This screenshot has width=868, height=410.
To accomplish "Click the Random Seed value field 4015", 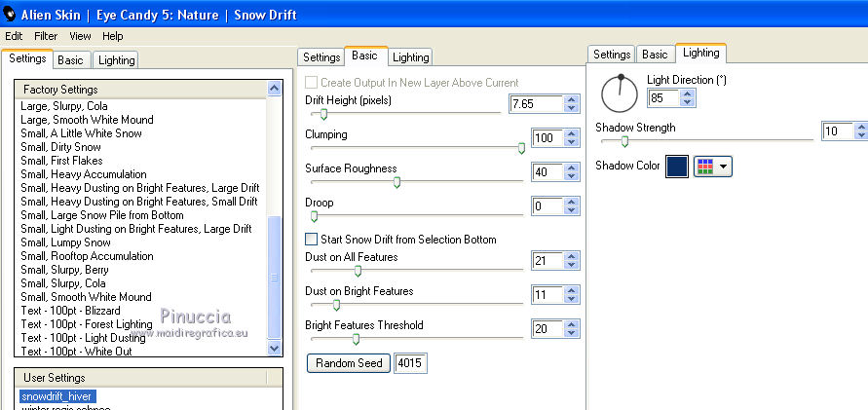I will click(x=410, y=363).
